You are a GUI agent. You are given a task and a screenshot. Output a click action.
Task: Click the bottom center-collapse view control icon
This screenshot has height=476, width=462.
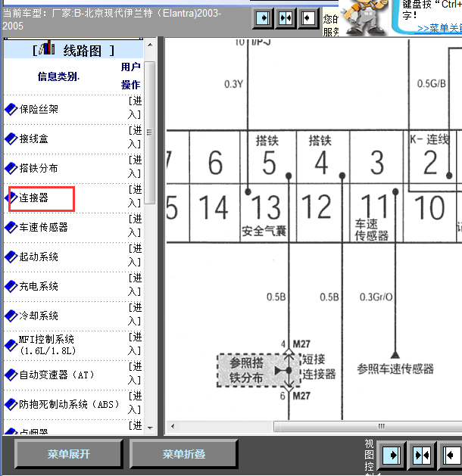point(422,455)
